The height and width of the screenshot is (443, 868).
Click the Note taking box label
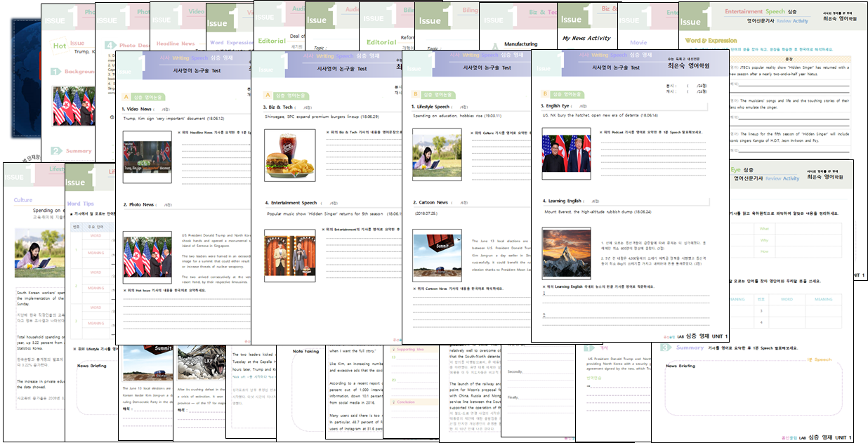[x=305, y=351]
